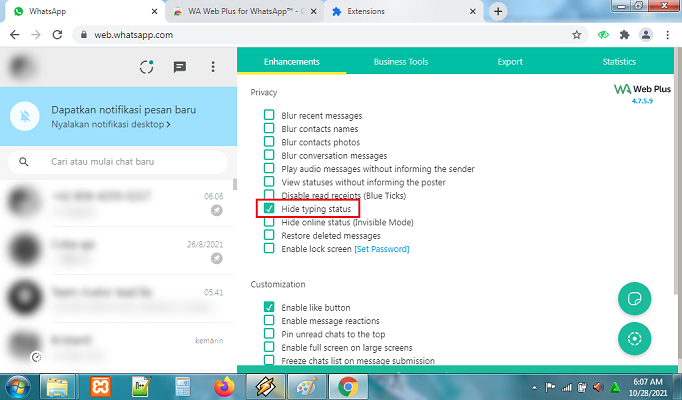This screenshot has width=682, height=400.
Task: Bookmark this page with the star
Action: tap(577, 35)
